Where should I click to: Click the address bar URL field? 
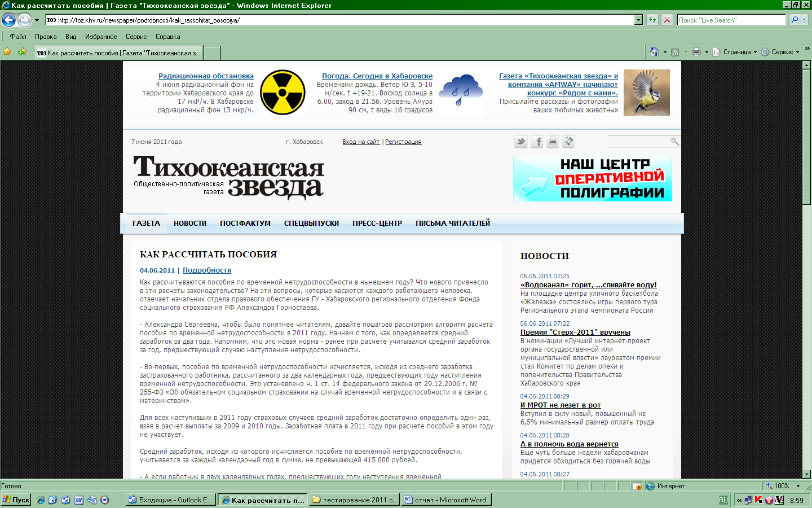click(340, 20)
